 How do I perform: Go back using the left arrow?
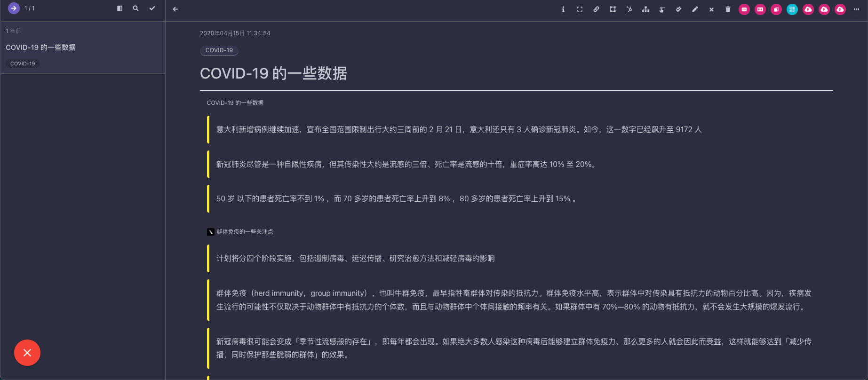click(x=175, y=9)
